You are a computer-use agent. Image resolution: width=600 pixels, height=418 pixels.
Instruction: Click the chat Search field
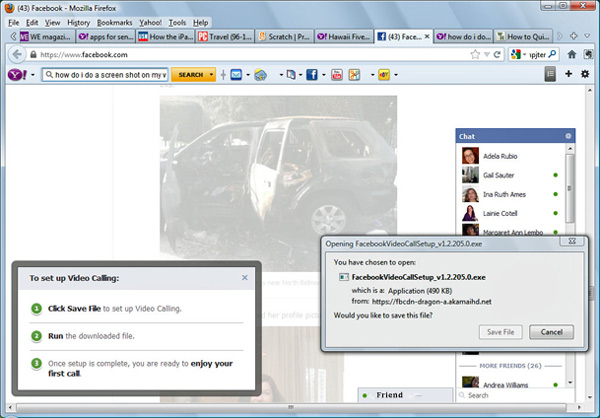click(515, 395)
